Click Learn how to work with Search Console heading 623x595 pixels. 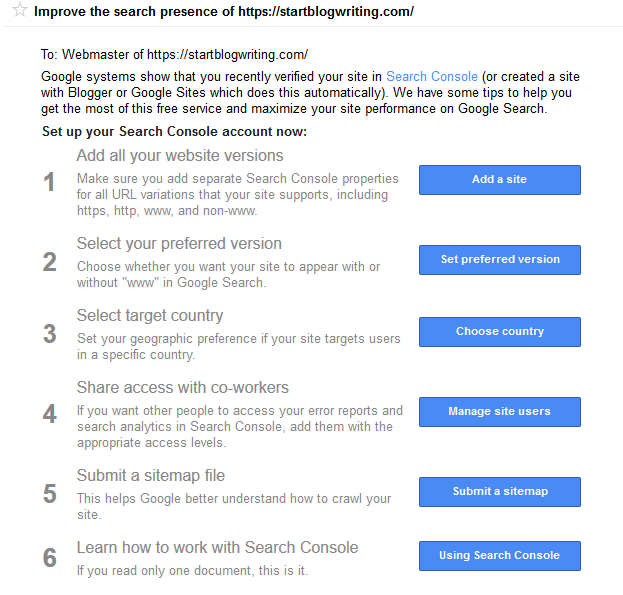coord(217,547)
